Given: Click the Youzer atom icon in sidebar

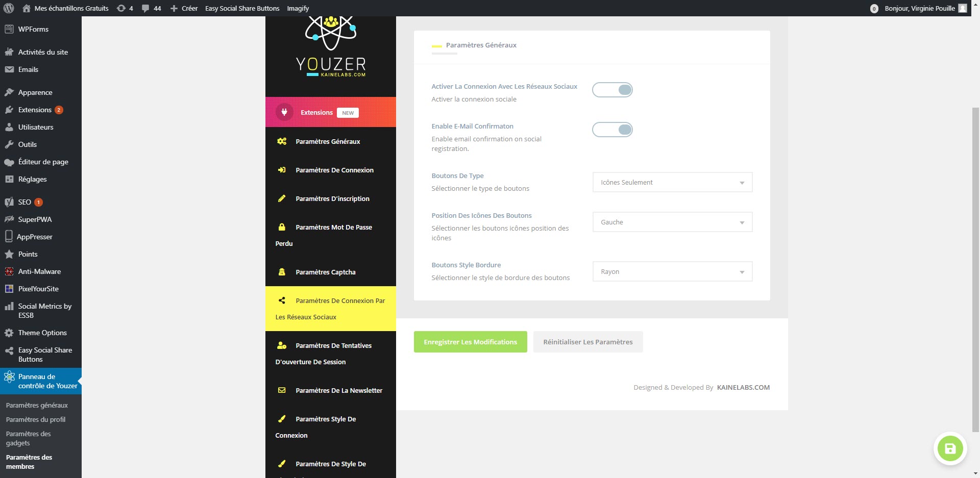Looking at the screenshot, I should (9, 377).
